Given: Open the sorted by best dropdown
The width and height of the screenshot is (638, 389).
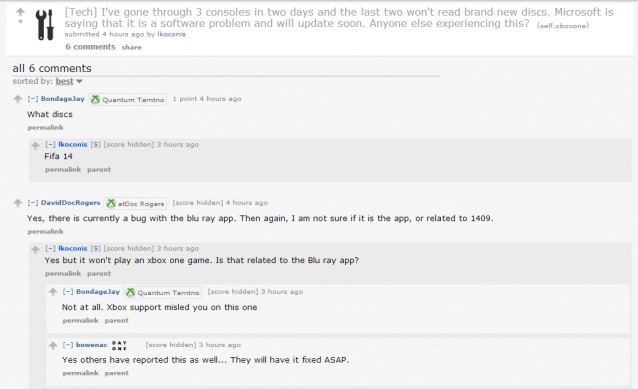Looking at the screenshot, I should [x=69, y=81].
